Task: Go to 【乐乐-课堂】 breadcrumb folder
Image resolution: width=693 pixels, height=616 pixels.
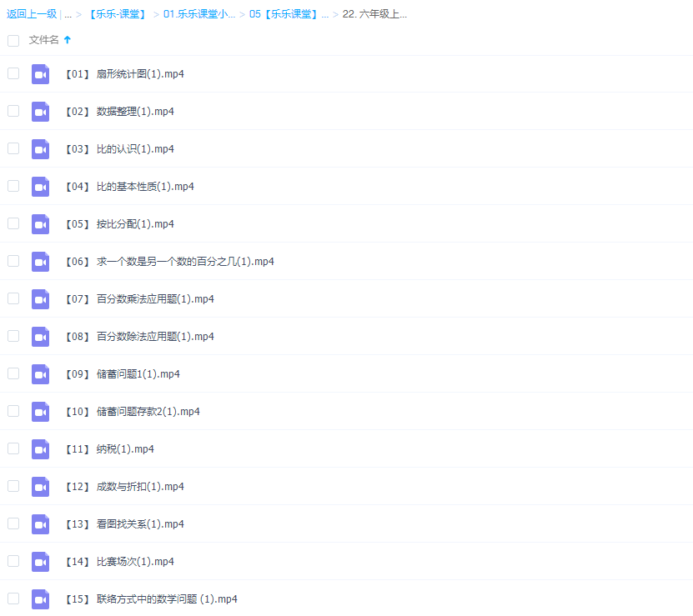Action: click(x=117, y=14)
